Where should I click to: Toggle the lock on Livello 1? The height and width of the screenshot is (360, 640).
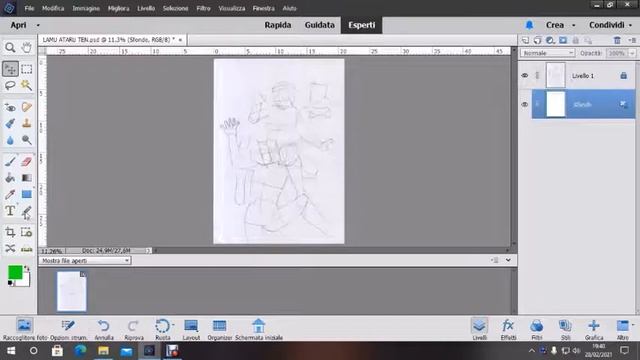coord(623,76)
